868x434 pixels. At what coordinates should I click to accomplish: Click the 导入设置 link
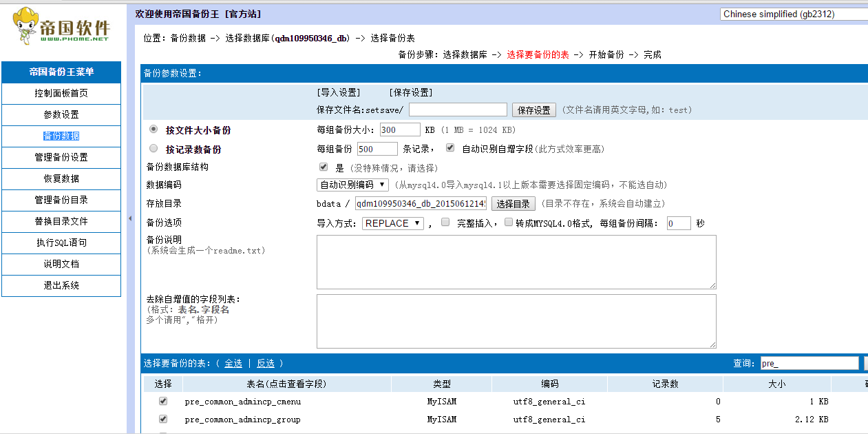pyautogui.click(x=338, y=93)
